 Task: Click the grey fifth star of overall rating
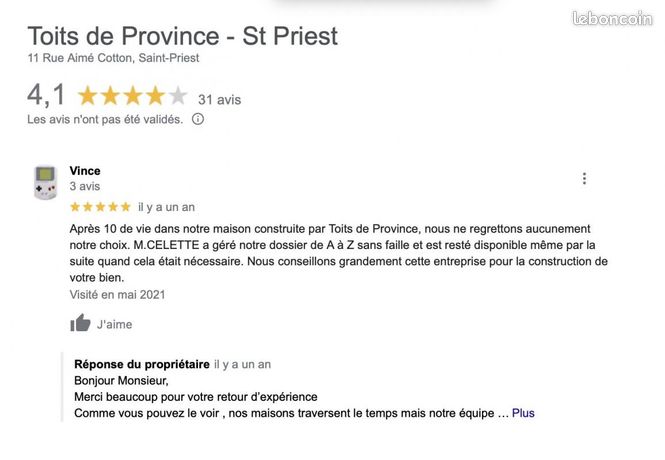pyautogui.click(x=178, y=95)
